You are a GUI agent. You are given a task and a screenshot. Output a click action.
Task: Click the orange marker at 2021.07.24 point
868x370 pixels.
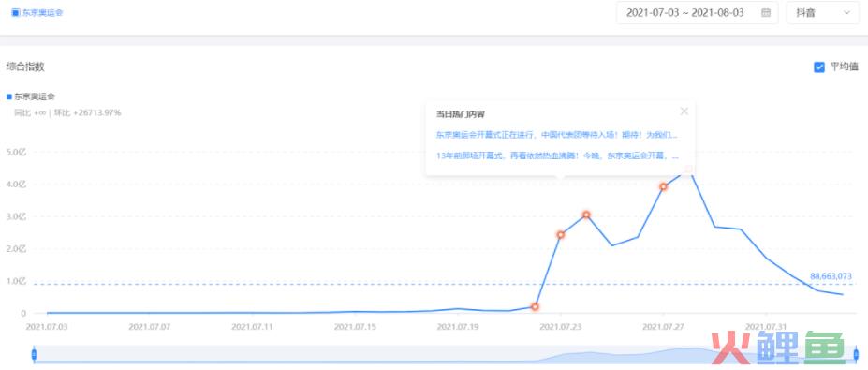tap(585, 215)
